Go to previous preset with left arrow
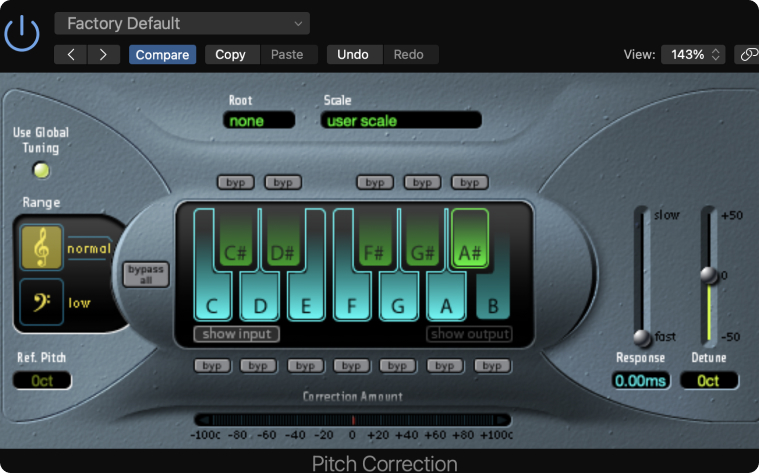This screenshot has height=473, width=759. (71, 54)
